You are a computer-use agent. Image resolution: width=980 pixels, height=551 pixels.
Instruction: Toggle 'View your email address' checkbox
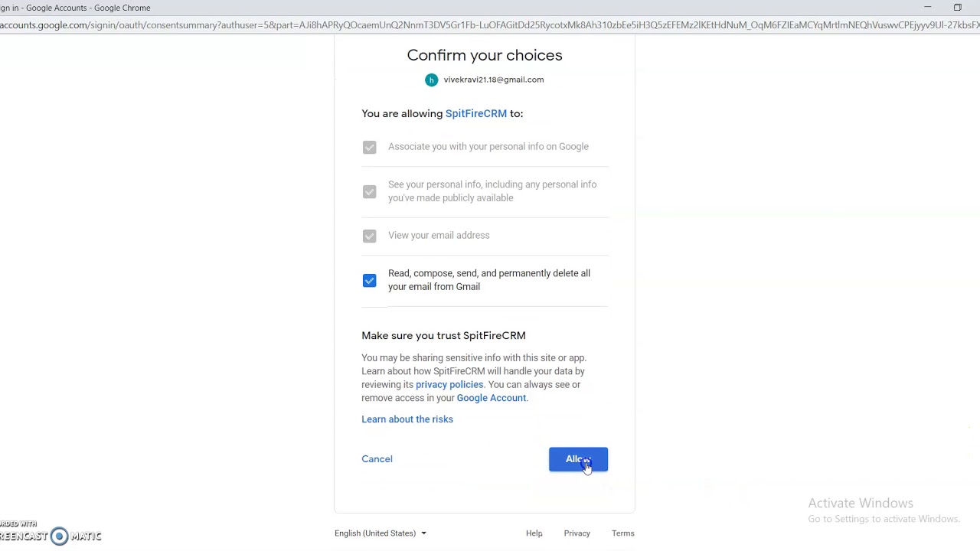click(x=370, y=236)
